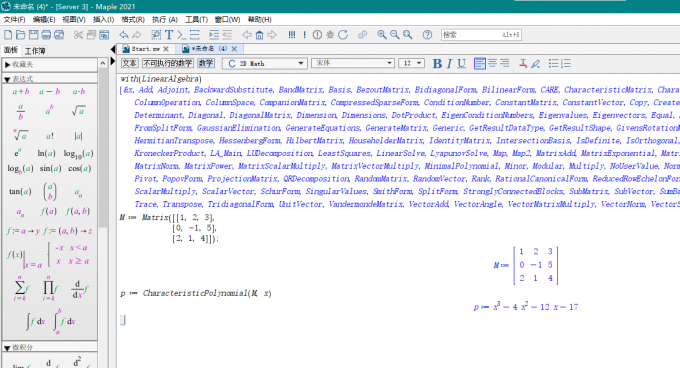Image resolution: width=680 pixels, height=368 pixels.
Task: Toggle bold formatting
Action: tap(437, 64)
